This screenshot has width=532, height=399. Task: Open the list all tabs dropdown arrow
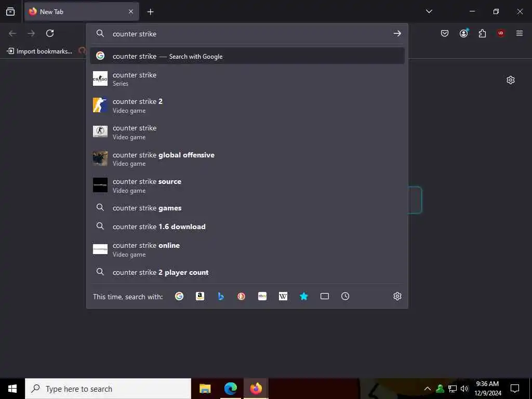click(429, 11)
